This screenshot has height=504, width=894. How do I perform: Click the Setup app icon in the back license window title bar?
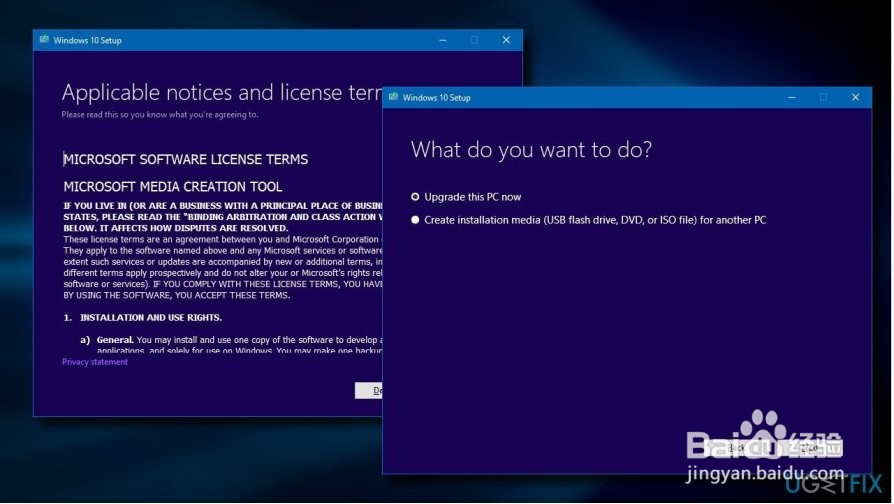(44, 39)
